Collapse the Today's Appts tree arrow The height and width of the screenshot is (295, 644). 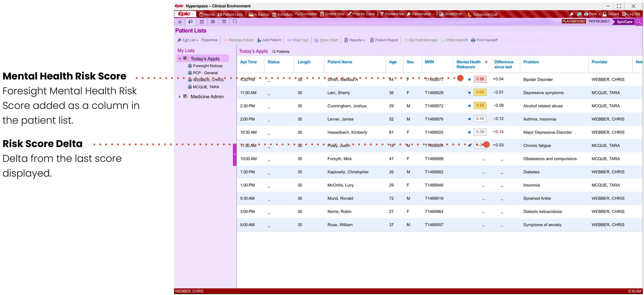(x=180, y=59)
